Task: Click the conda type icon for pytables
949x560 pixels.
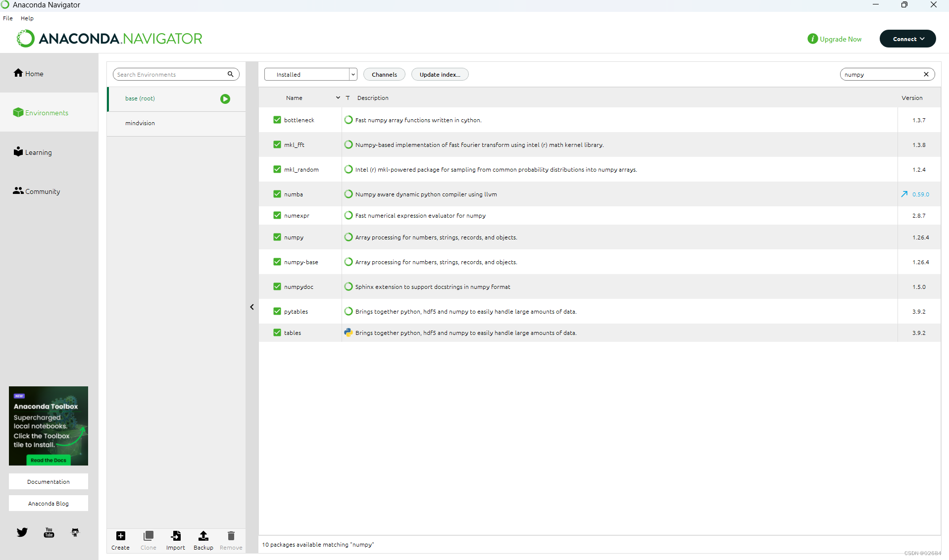Action: [x=349, y=311]
